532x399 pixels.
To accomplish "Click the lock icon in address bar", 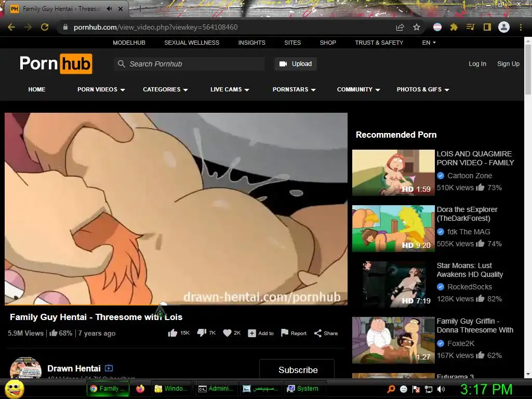I will pos(65,27).
